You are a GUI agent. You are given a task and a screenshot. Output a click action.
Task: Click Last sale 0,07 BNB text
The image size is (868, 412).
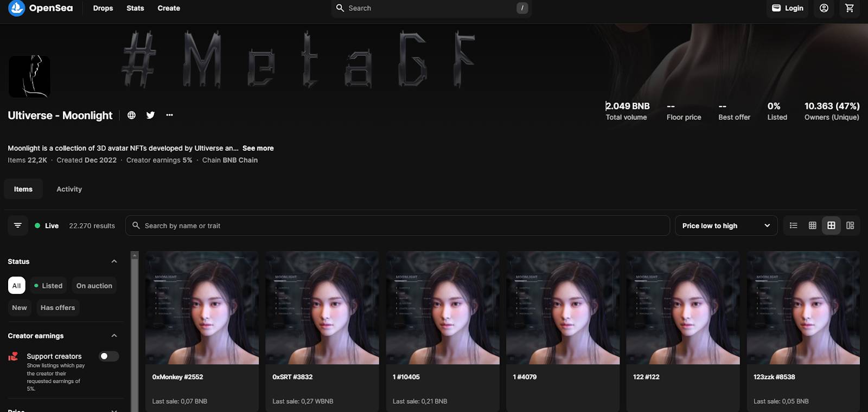tap(180, 401)
